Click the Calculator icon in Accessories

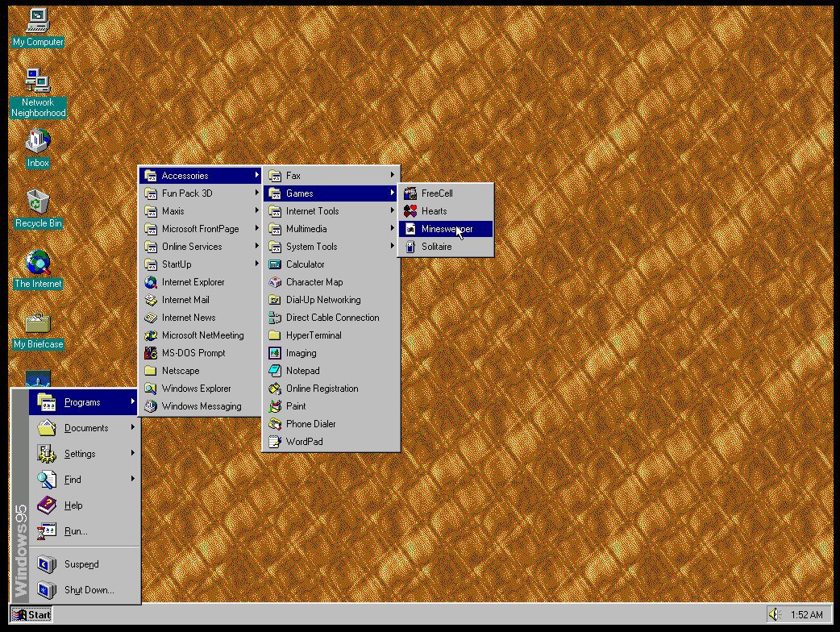point(275,264)
